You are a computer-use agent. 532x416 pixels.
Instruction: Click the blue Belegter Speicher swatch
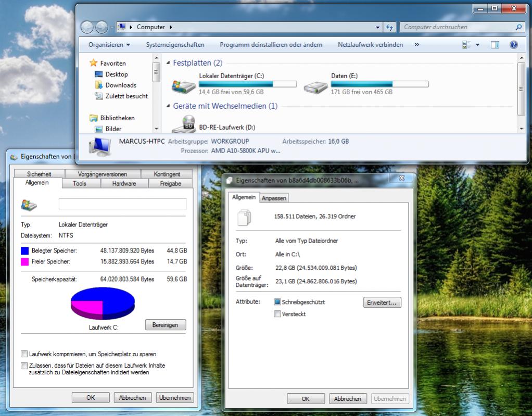(x=24, y=251)
